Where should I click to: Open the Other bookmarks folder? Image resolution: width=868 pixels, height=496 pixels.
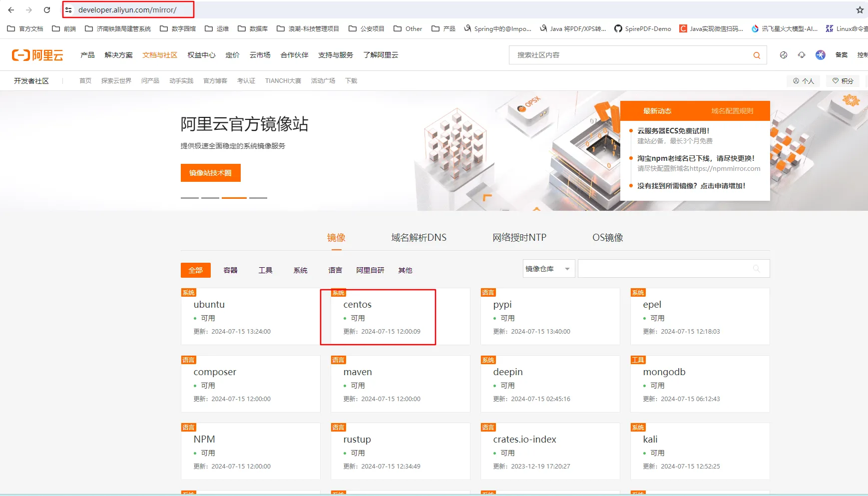point(408,29)
